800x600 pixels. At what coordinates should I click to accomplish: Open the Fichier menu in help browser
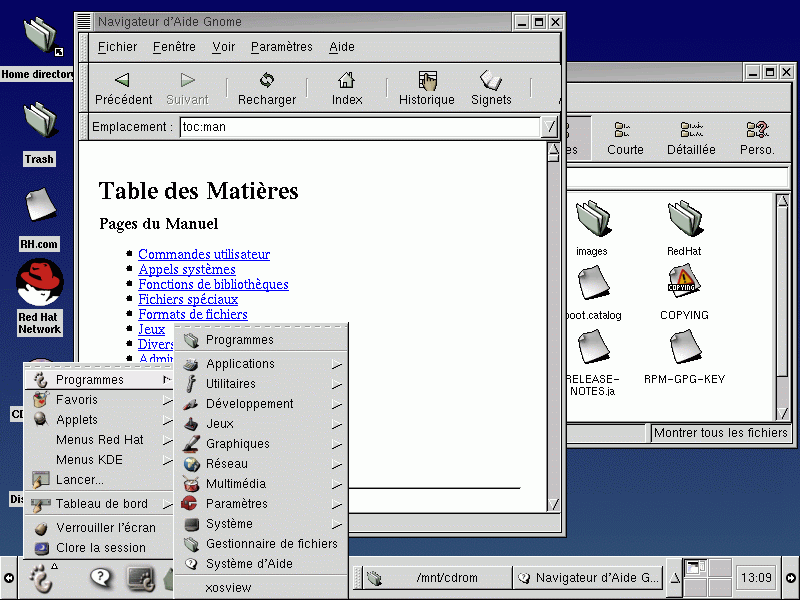(117, 47)
